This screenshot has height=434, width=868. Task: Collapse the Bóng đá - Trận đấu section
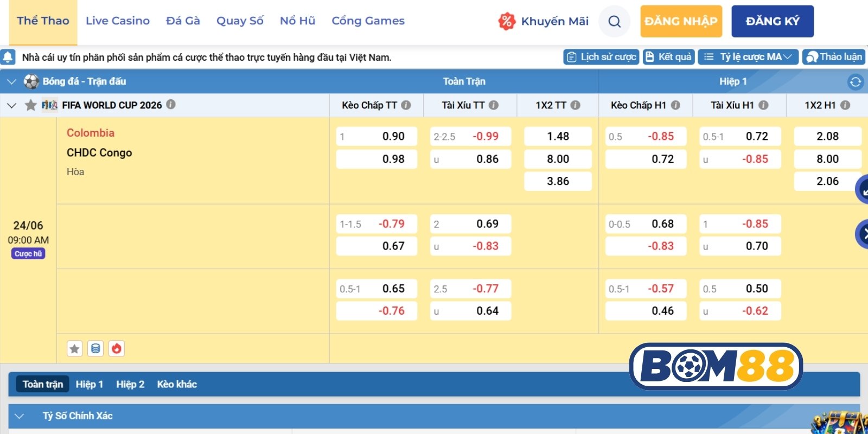click(11, 81)
